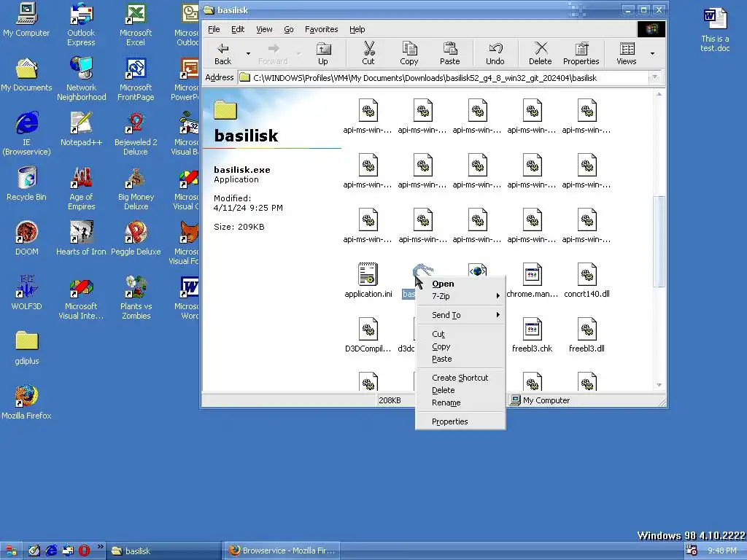Expand the 7-Zip submenu
The height and width of the screenshot is (560, 747).
pyautogui.click(x=460, y=296)
